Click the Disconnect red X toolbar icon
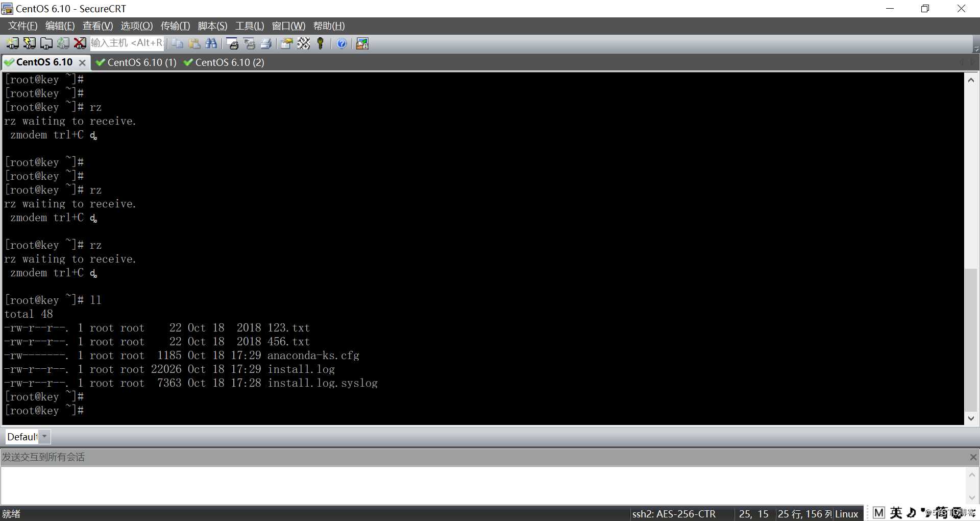 pos(80,43)
